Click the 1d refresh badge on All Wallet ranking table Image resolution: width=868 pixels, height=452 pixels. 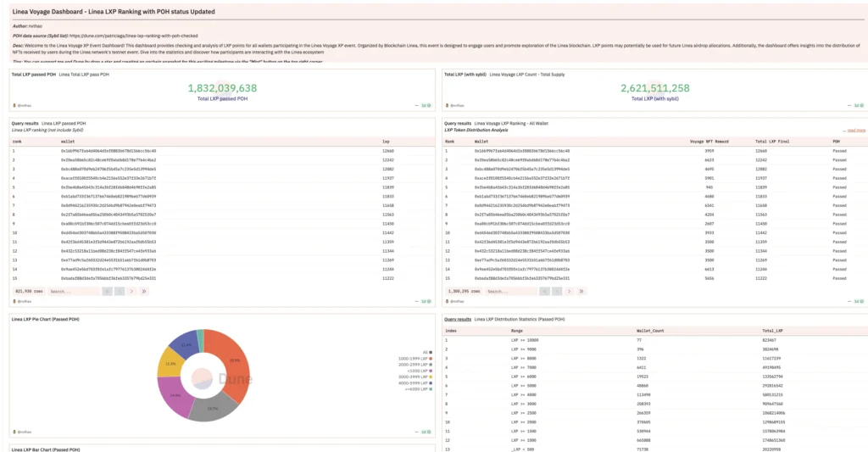(x=858, y=301)
